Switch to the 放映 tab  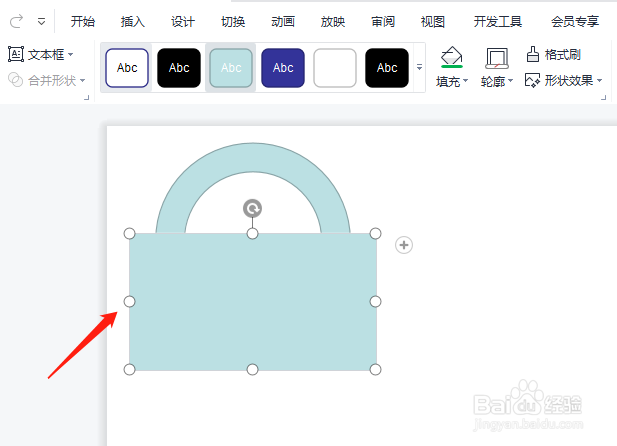333,22
